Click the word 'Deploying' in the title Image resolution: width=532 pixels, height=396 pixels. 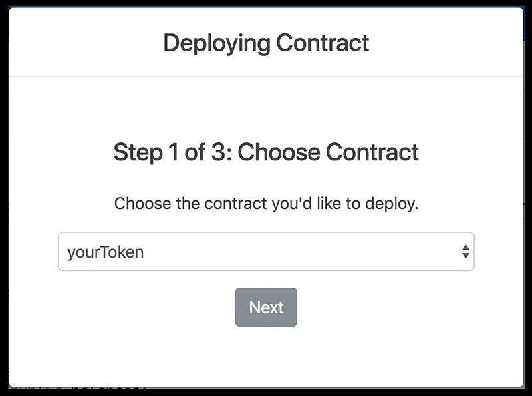pos(217,44)
